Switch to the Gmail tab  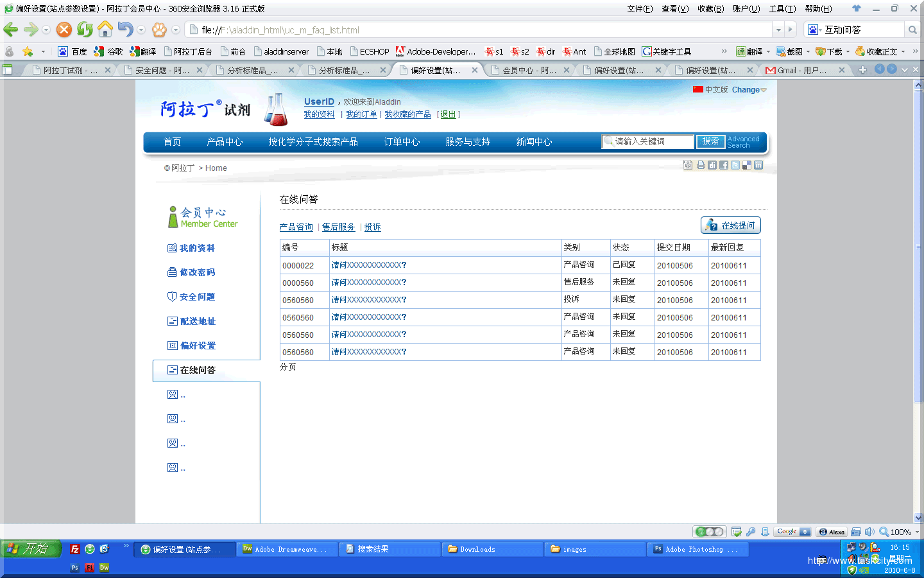[801, 70]
